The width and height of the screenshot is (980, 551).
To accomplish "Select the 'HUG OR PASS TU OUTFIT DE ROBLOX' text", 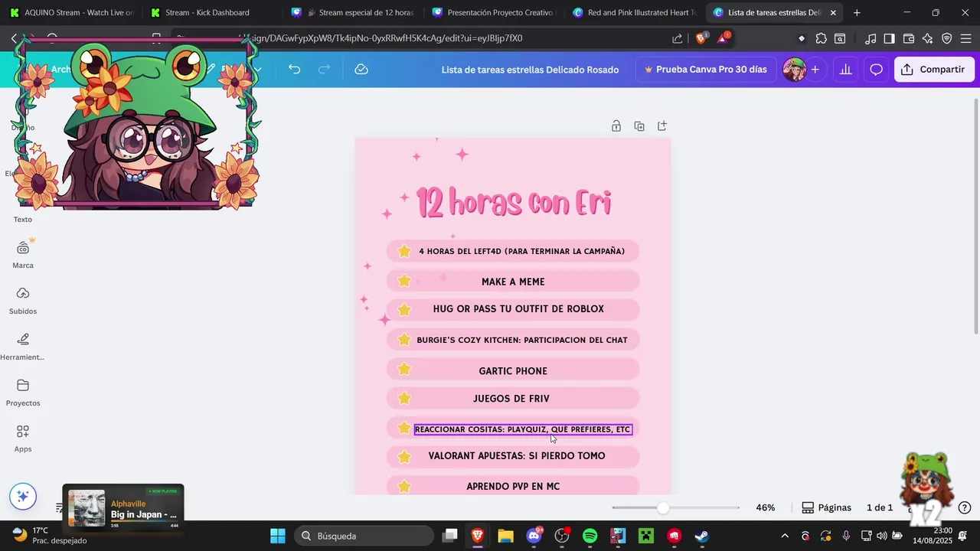I will tap(518, 309).
